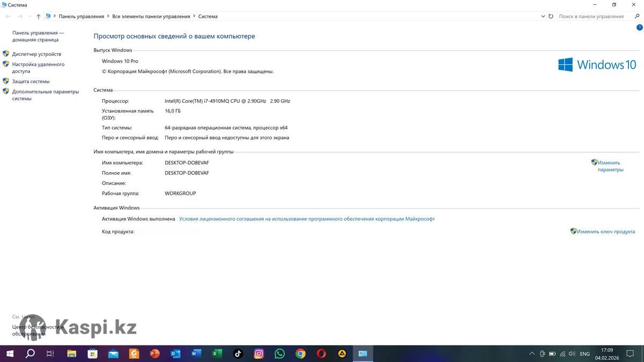
Task: Open Instagram from the taskbar
Action: [259, 353]
